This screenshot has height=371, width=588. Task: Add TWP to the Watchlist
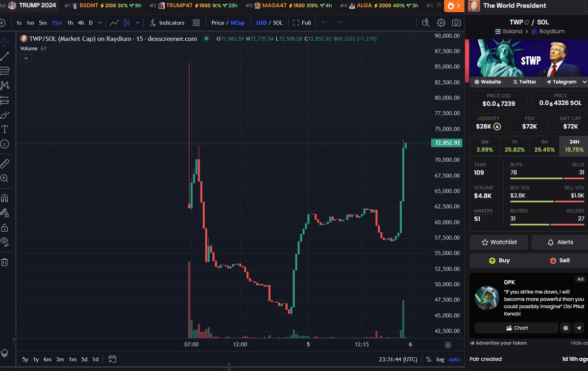(498, 242)
